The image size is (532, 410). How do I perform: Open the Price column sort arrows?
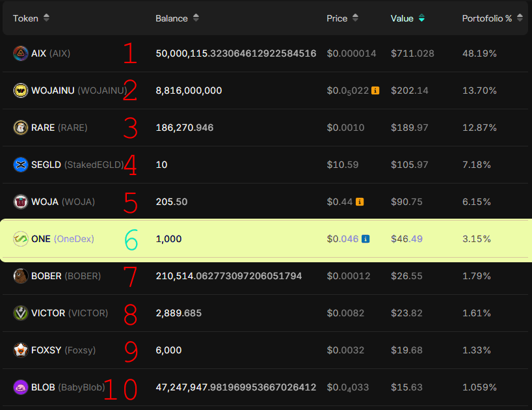[x=355, y=18]
